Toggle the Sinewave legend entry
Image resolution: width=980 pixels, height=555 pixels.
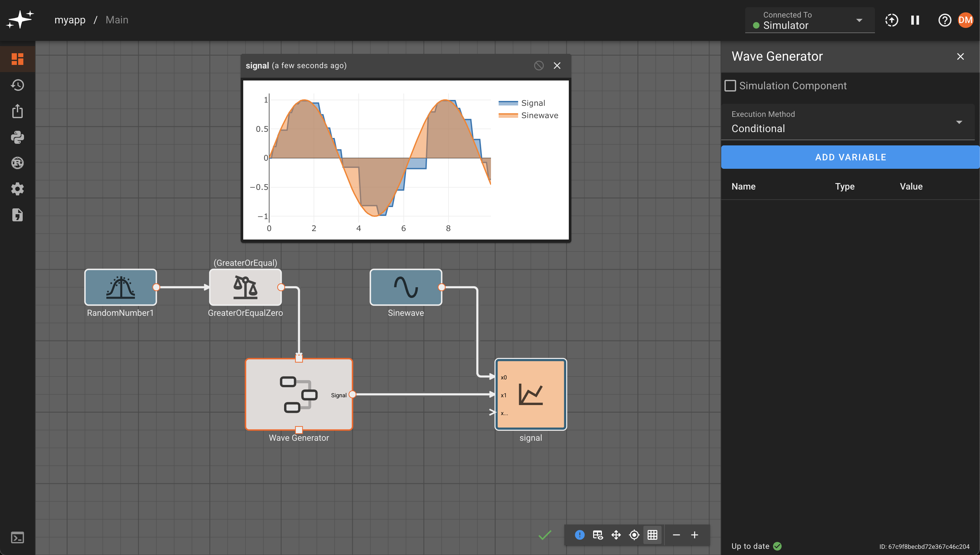pos(529,115)
